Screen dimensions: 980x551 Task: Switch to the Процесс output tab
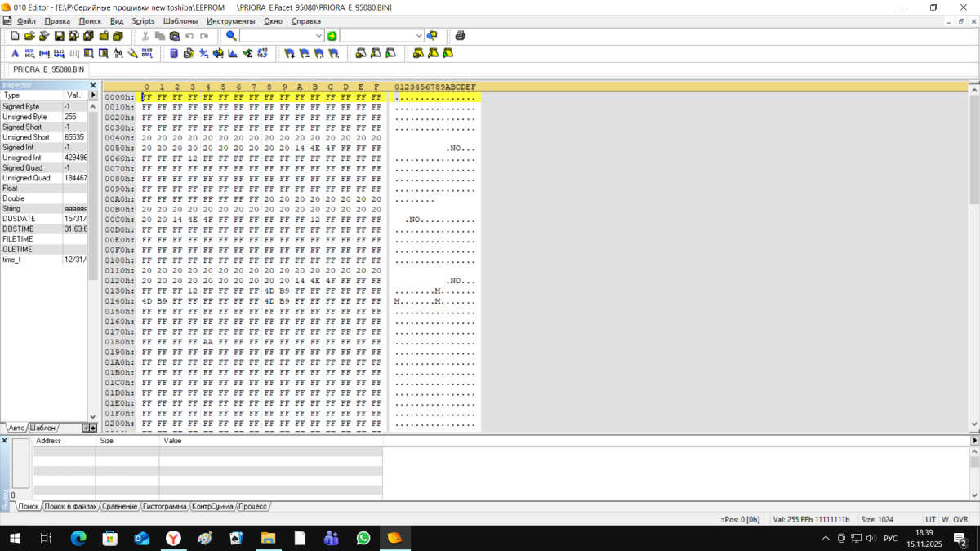click(253, 506)
